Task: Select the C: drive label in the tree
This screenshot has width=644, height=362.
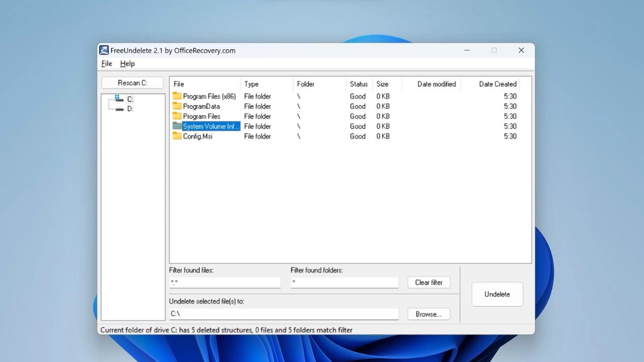Action: click(x=130, y=99)
